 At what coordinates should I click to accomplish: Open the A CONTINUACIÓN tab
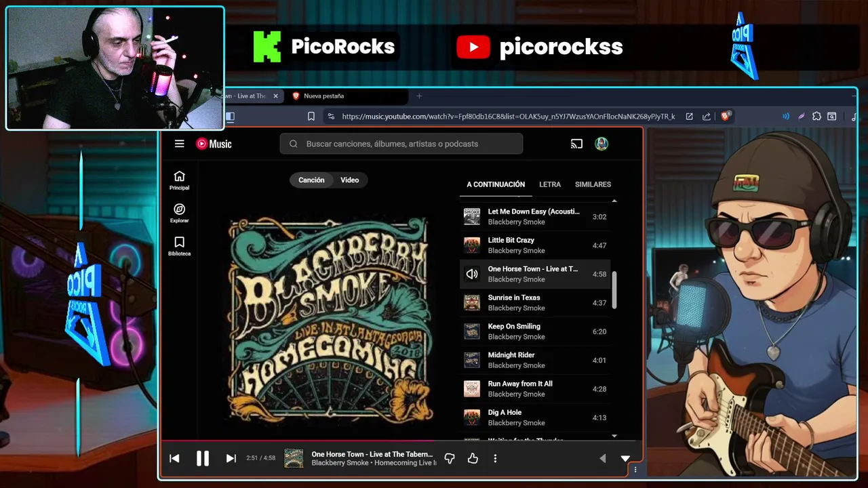click(496, 184)
